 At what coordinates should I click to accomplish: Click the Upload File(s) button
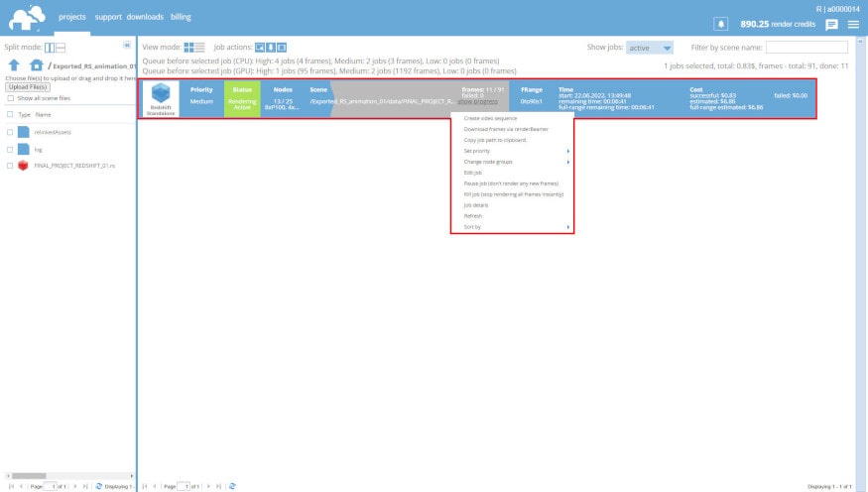[x=28, y=87]
